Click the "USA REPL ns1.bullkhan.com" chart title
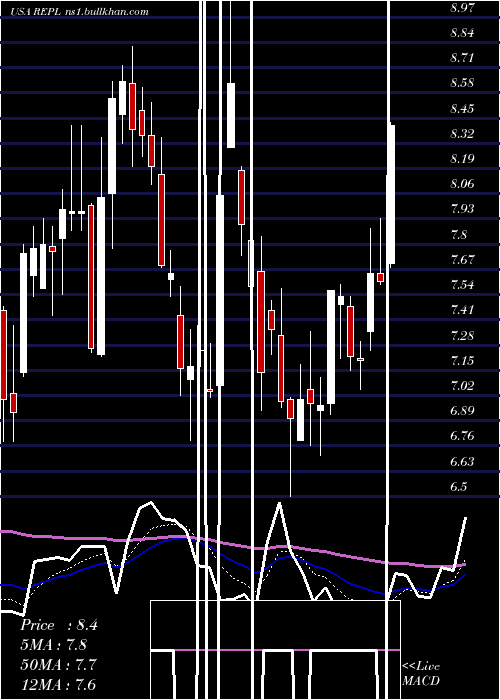Viewport: 500px width, 700px height. (80, 12)
